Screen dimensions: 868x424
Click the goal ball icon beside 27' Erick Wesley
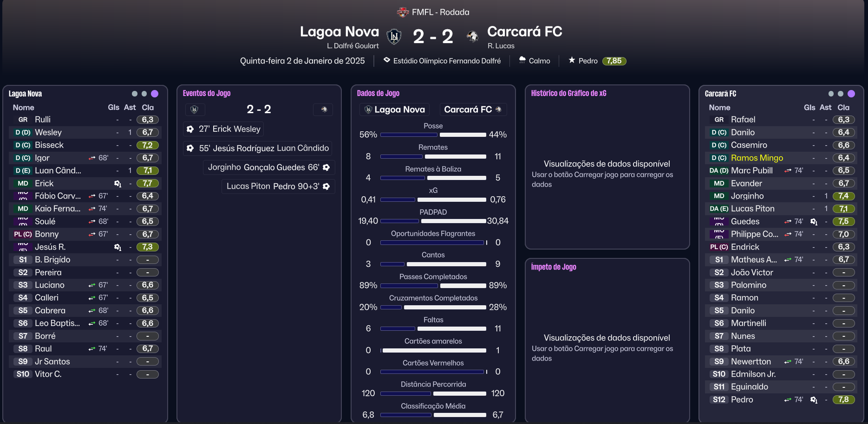point(190,129)
